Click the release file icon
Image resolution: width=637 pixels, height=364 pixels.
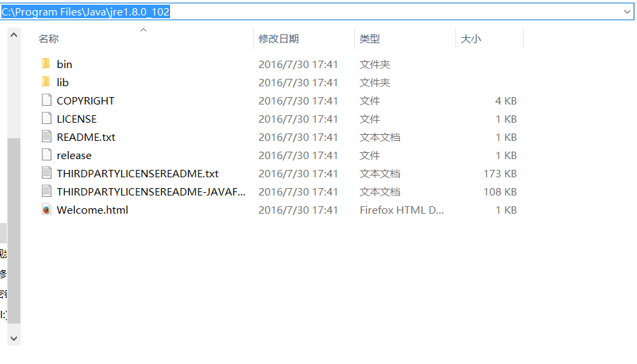click(x=47, y=155)
